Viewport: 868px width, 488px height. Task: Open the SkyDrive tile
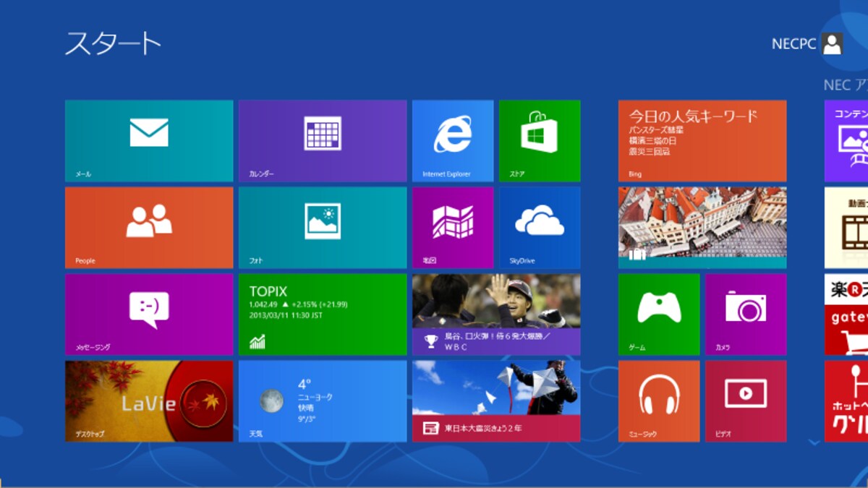(540, 228)
